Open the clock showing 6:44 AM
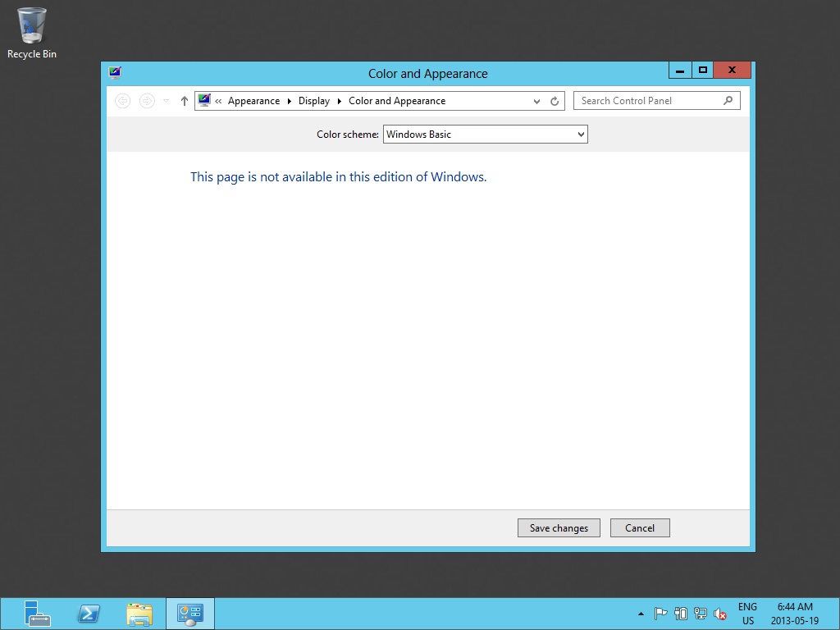Screen dimensions: 840x630 click(x=795, y=614)
